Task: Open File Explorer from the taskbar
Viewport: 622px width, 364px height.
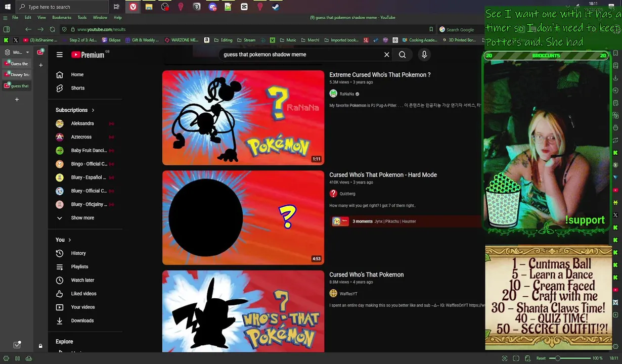Action: pyautogui.click(x=149, y=7)
